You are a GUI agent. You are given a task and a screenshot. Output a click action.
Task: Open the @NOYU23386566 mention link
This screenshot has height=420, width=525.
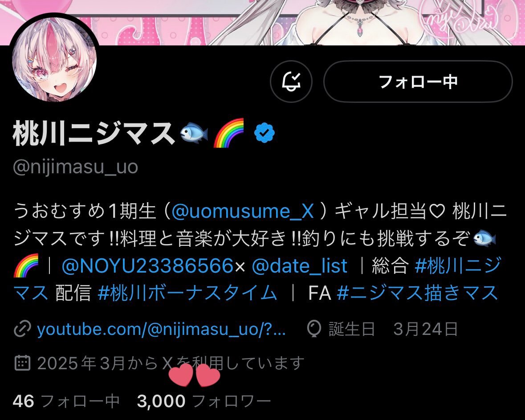coord(147,266)
